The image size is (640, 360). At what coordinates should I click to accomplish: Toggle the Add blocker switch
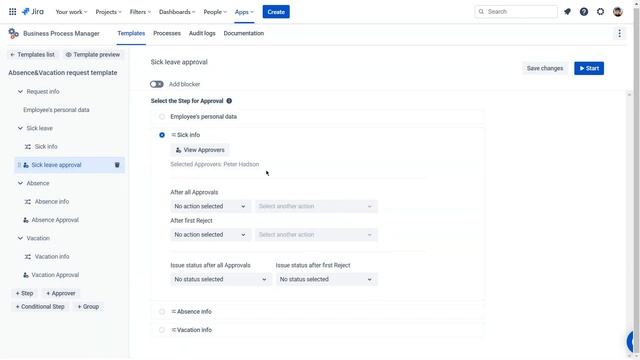tap(157, 84)
